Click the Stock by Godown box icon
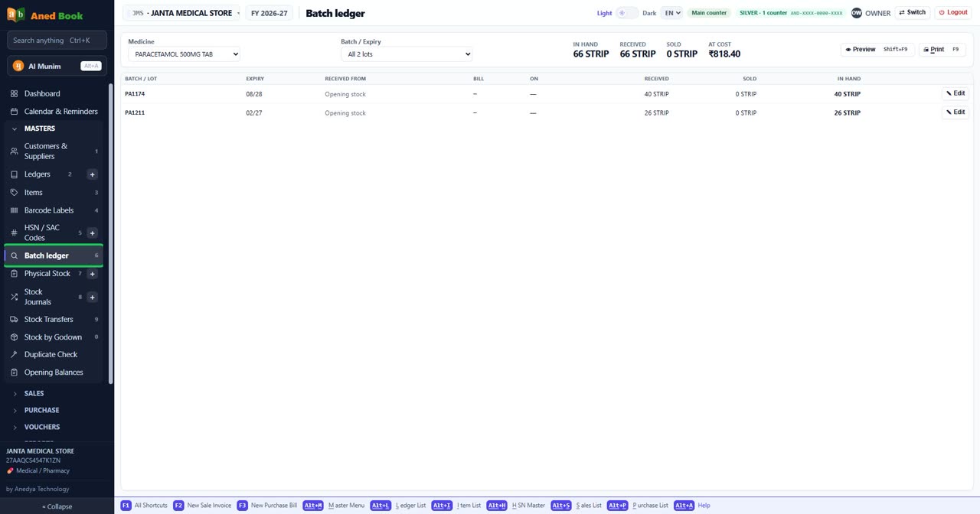 (x=14, y=337)
